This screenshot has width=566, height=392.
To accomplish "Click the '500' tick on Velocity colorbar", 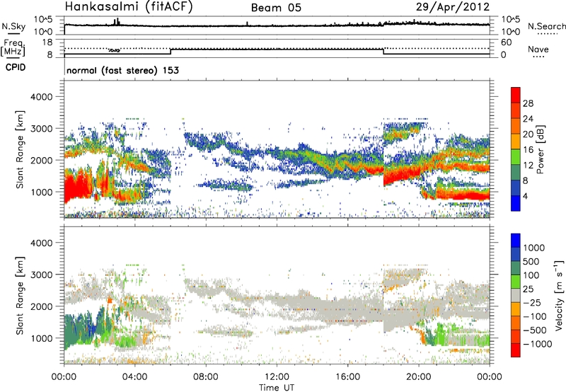I will (531, 261).
